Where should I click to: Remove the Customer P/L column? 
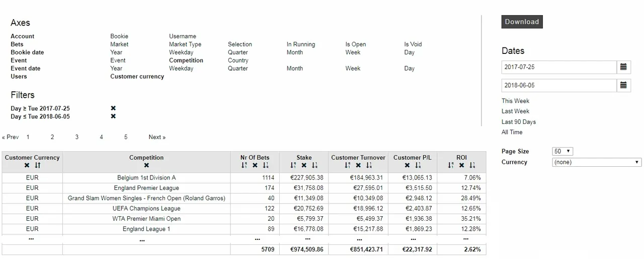pos(407,165)
